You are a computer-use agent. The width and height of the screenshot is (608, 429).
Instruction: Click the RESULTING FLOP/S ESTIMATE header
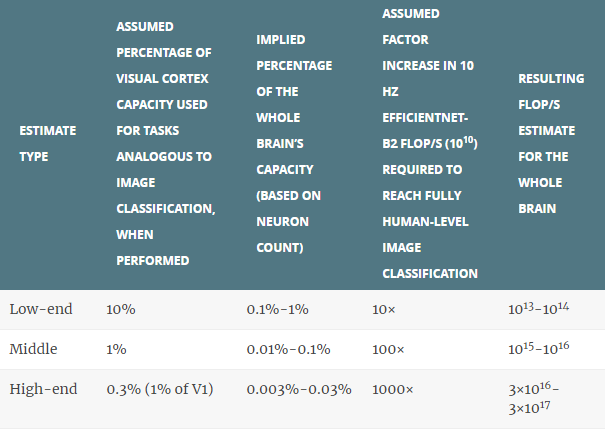(551, 144)
